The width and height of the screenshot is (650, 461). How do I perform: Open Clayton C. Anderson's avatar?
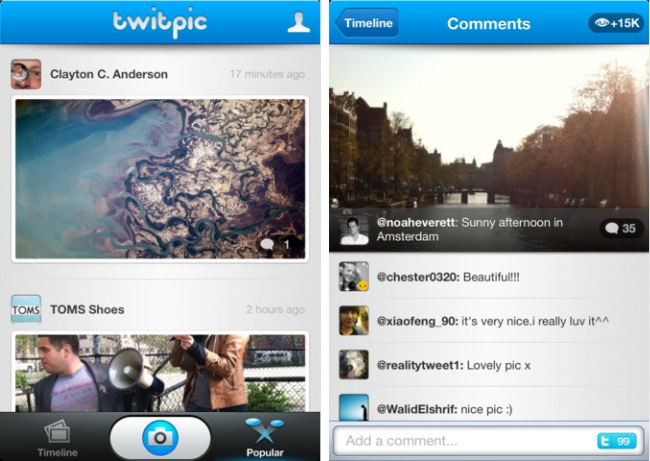pyautogui.click(x=26, y=74)
